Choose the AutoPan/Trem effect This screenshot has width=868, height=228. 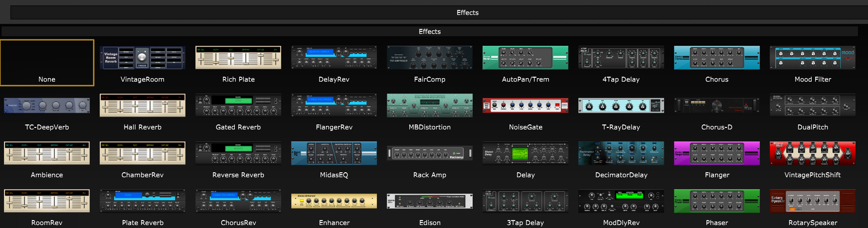coord(525,63)
